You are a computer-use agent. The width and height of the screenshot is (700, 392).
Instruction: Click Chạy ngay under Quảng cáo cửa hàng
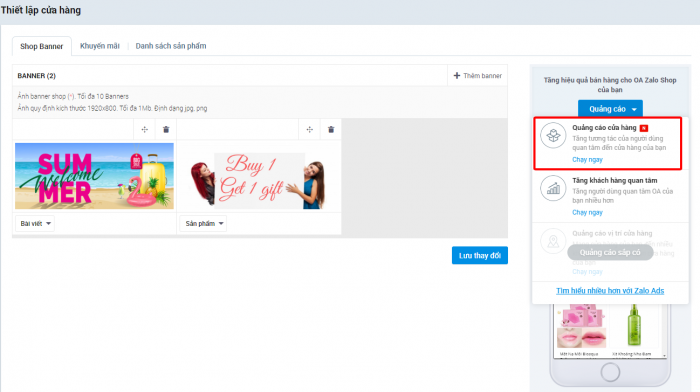pos(588,159)
